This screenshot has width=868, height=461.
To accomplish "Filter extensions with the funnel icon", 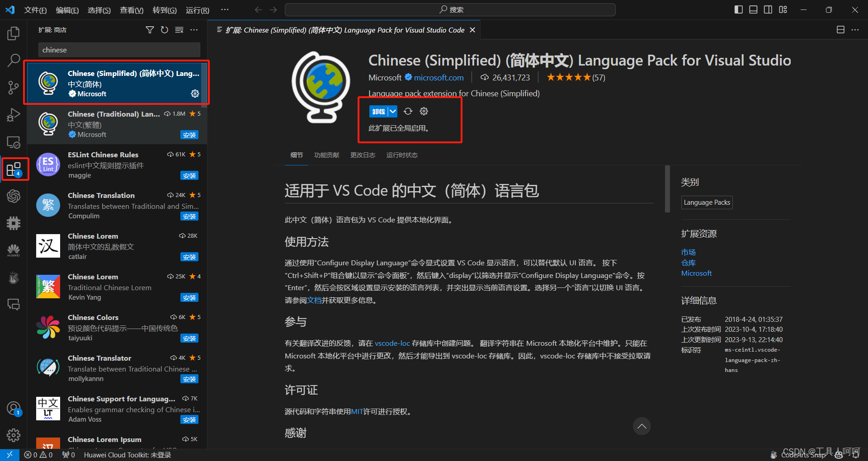I will click(150, 30).
